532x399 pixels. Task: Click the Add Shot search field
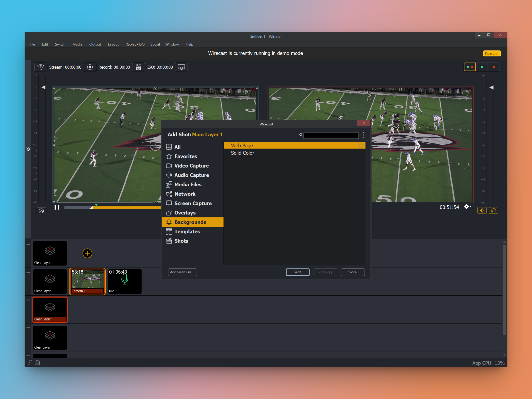pyautogui.click(x=331, y=136)
